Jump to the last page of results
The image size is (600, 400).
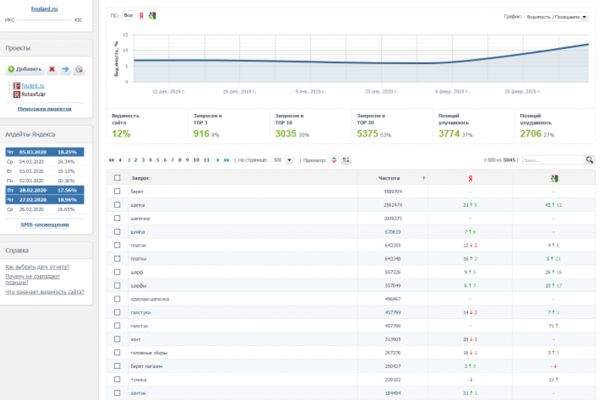pos(227,160)
